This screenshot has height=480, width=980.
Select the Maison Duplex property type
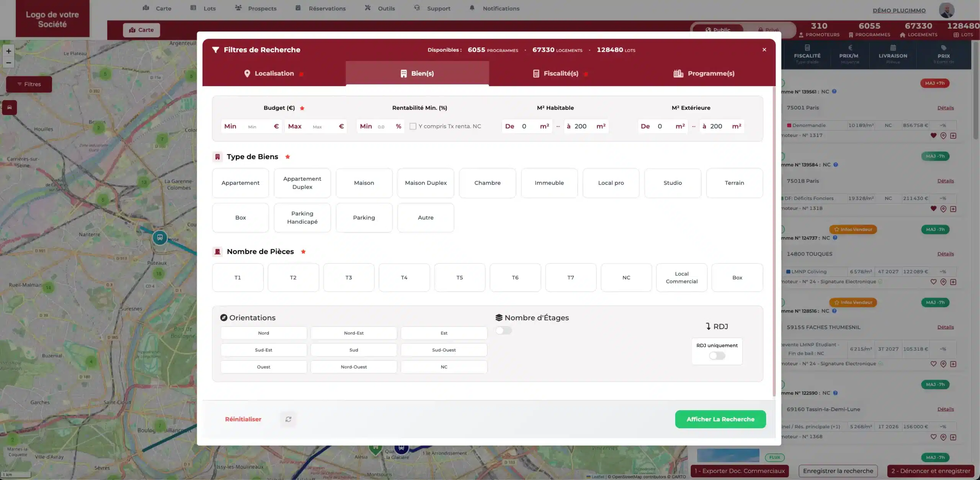[425, 183]
